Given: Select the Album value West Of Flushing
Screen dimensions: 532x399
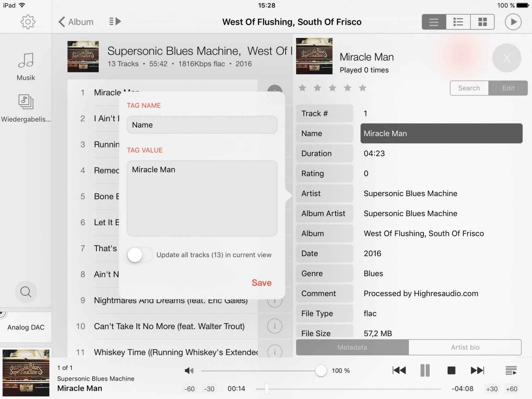Looking at the screenshot, I should (x=424, y=233).
